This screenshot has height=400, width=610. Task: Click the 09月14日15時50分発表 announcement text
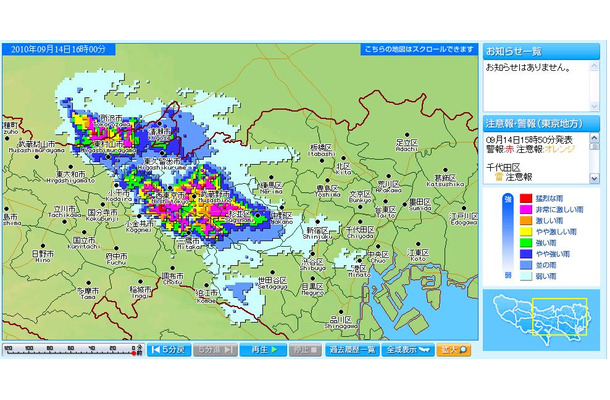tap(529, 139)
